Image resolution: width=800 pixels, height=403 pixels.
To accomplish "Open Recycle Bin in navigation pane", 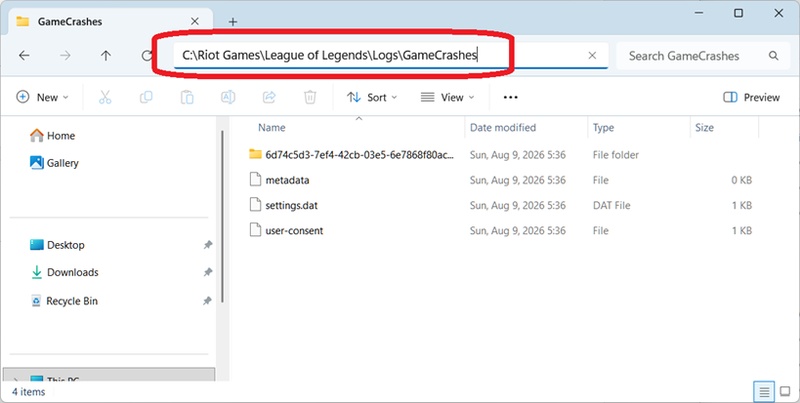I will pyautogui.click(x=64, y=301).
